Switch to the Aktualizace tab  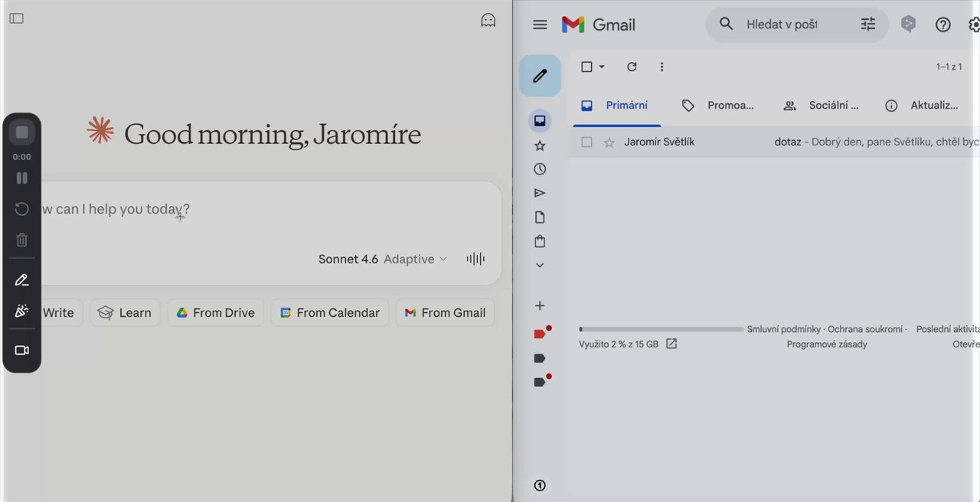pos(922,106)
